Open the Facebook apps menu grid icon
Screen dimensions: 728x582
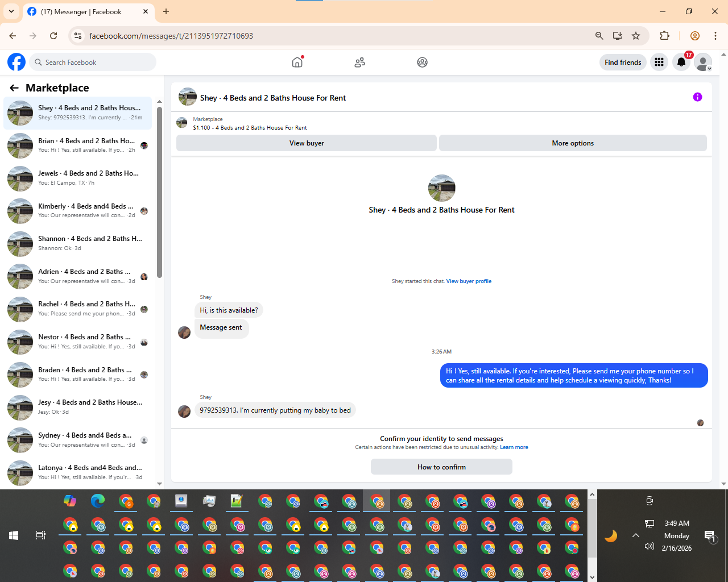659,63
